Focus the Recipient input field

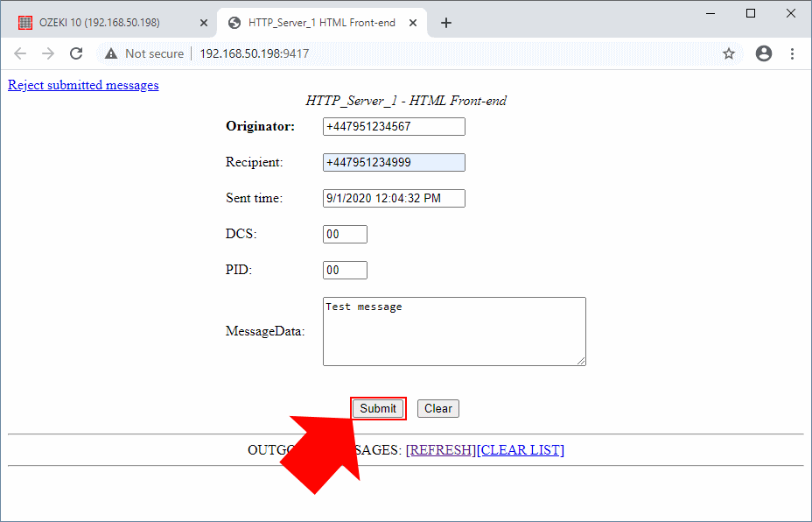click(394, 162)
